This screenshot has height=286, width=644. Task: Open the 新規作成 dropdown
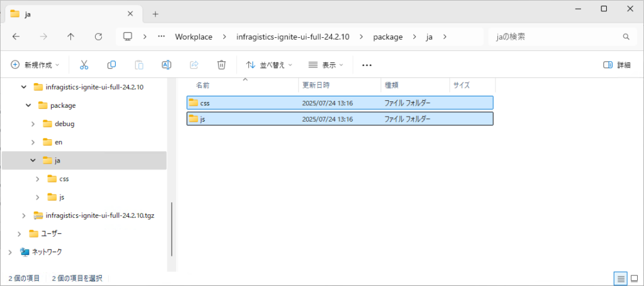pyautogui.click(x=35, y=65)
